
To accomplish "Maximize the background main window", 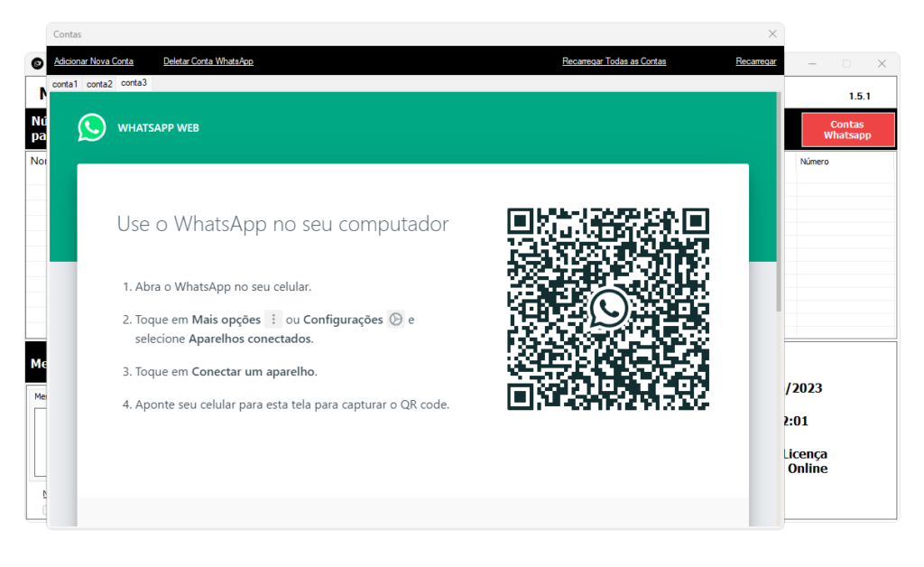I will tap(846, 64).
